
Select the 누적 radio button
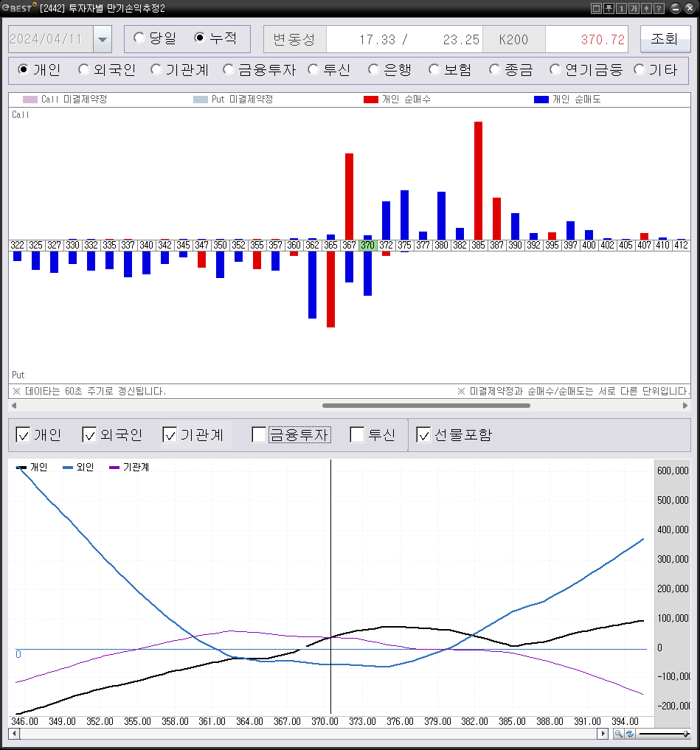click(199, 38)
